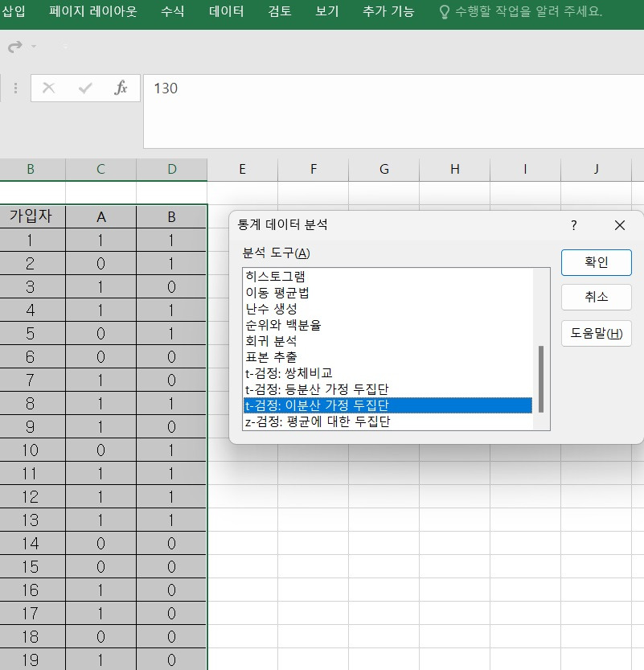The image size is (644, 670).
Task: Select column D by clicking its header
Action: (x=171, y=169)
